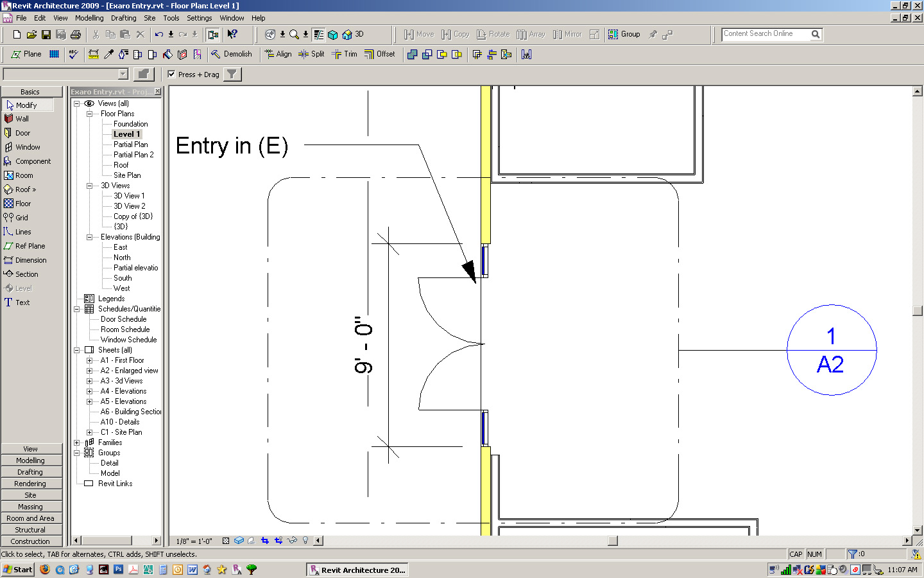Image resolution: width=924 pixels, height=578 pixels.
Task: Open a project with the Open folder icon
Action: click(31, 35)
